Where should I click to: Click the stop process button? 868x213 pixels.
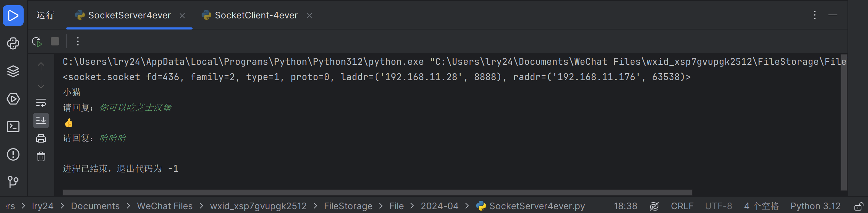[x=55, y=42]
